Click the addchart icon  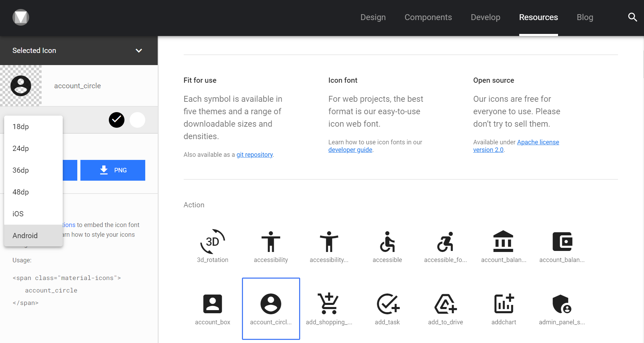[504, 304]
